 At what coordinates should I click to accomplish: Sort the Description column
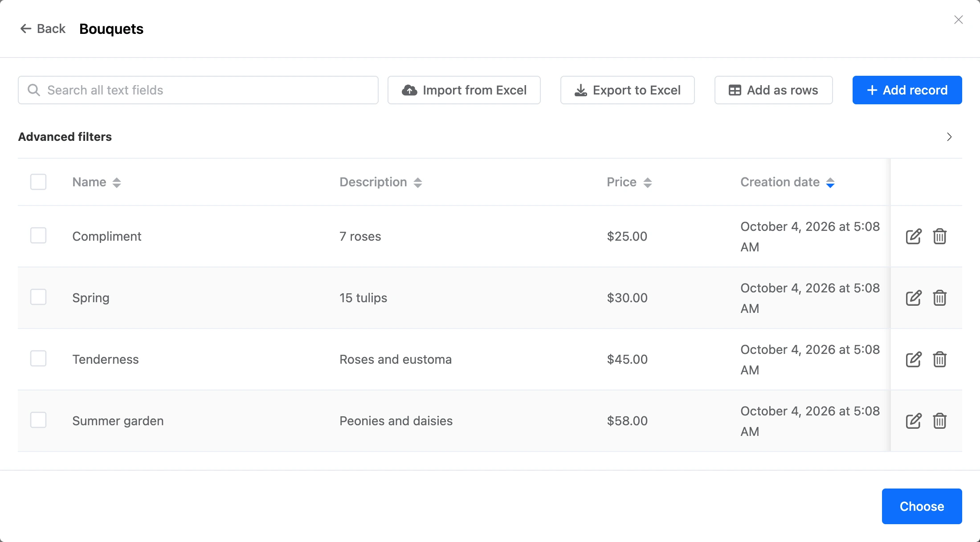tap(381, 182)
